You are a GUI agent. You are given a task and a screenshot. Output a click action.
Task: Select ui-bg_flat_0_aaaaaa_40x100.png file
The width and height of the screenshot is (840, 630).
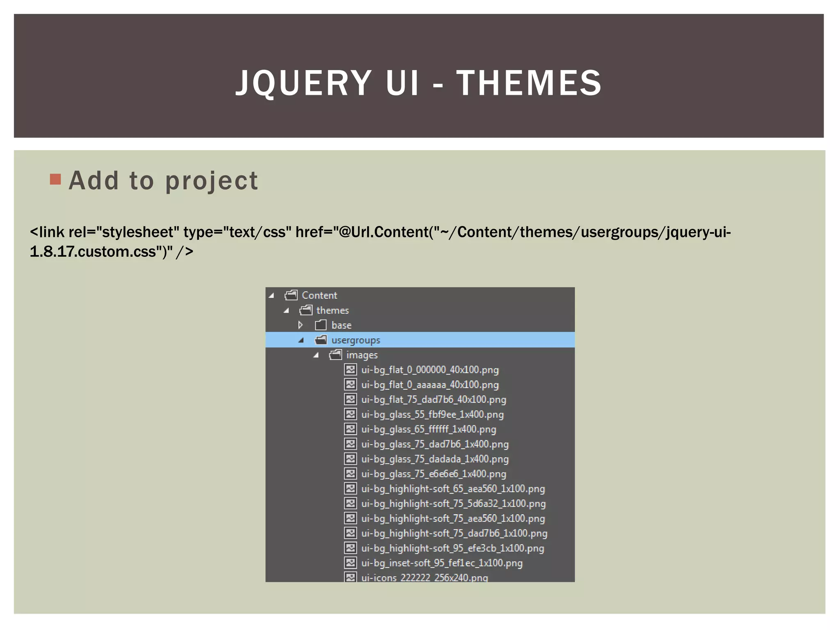pos(430,385)
